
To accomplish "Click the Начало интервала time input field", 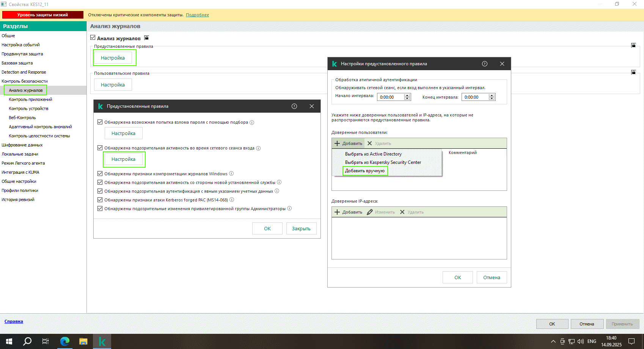I will [x=390, y=97].
